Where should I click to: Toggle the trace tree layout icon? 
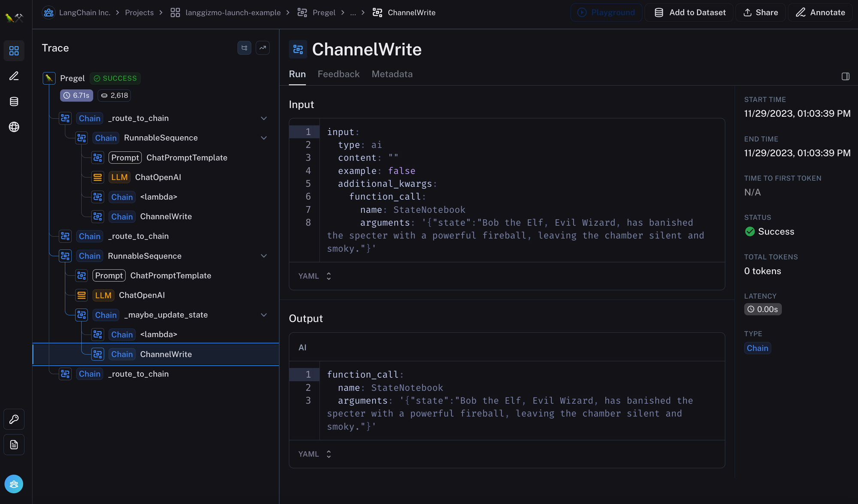244,48
